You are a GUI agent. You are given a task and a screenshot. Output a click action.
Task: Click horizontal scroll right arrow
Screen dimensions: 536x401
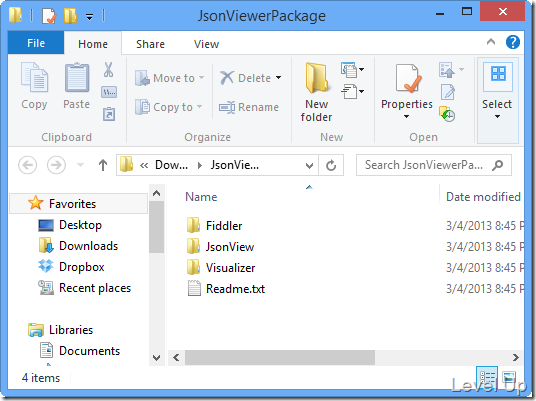coord(516,358)
